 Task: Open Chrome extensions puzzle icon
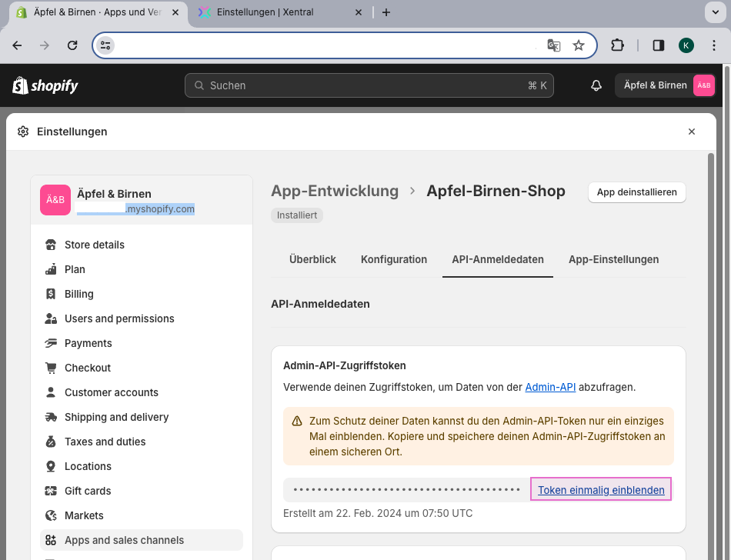click(617, 45)
